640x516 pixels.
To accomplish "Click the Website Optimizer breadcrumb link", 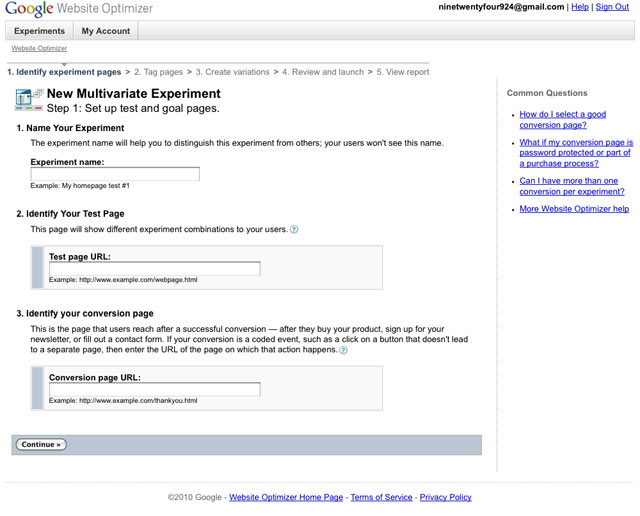I will (39, 48).
